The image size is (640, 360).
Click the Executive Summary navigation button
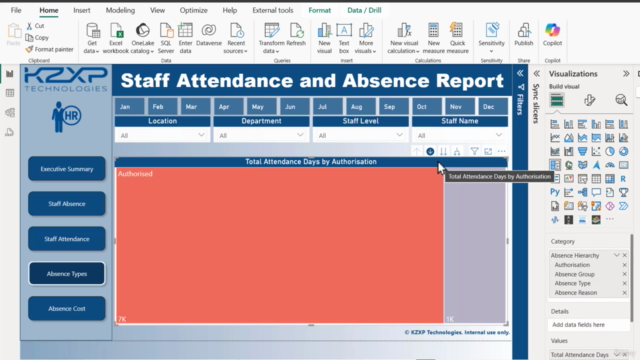point(67,169)
